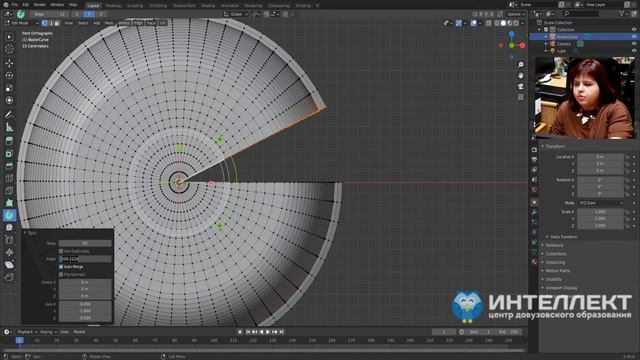Expand the Collections panel

click(556, 254)
